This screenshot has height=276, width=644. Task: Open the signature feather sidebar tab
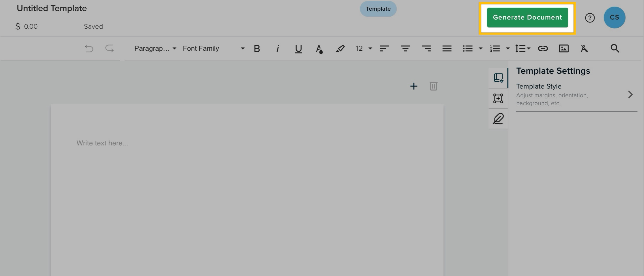point(498,119)
